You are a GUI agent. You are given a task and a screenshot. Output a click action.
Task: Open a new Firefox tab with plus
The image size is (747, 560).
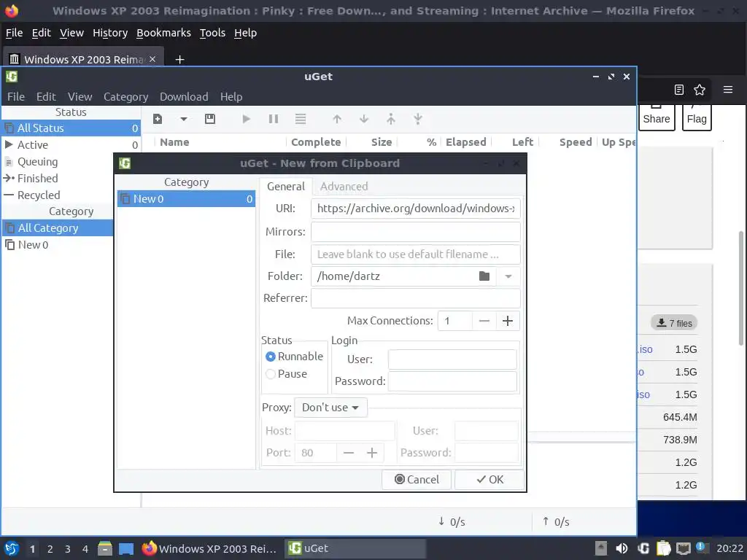point(179,60)
